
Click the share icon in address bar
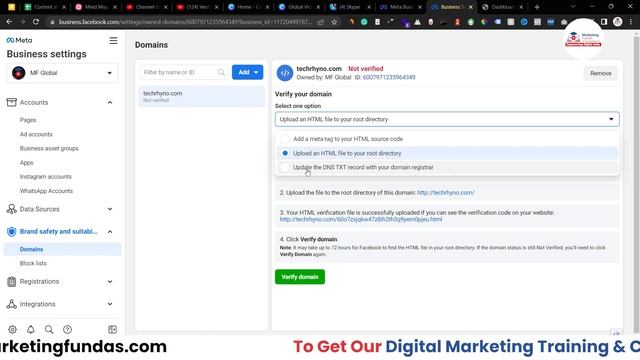[x=321, y=22]
